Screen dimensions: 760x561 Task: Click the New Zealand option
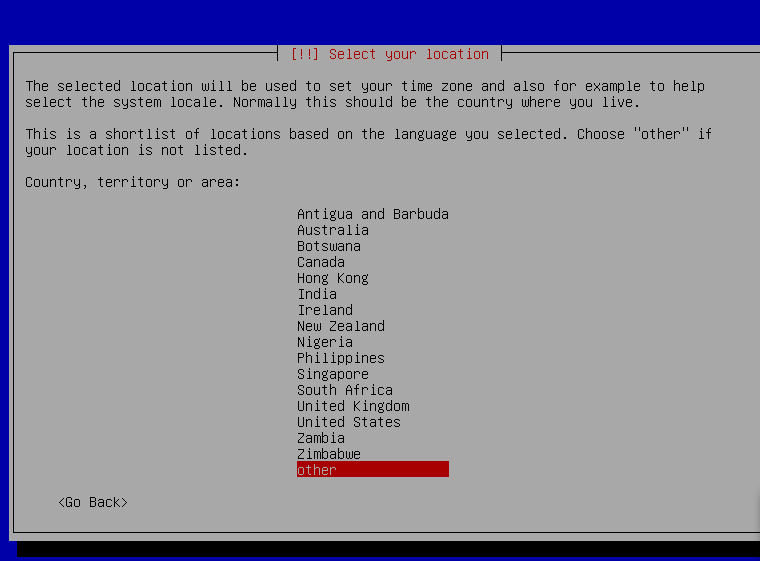[341, 326]
